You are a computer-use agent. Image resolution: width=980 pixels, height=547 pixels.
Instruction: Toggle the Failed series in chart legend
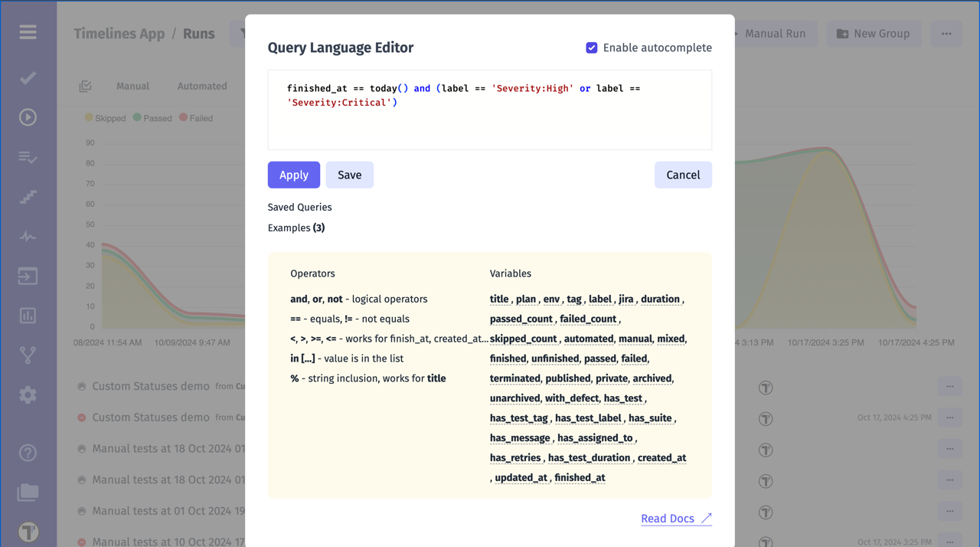196,118
